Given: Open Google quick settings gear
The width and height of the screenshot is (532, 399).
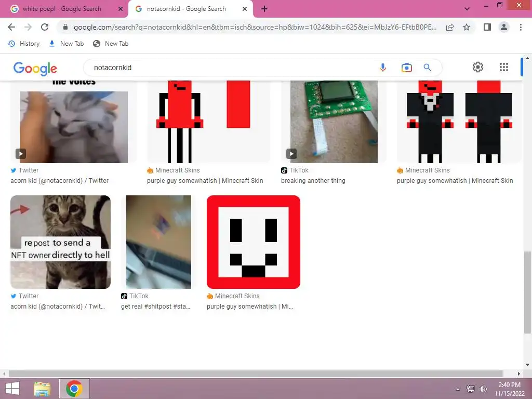Looking at the screenshot, I should click(x=478, y=67).
